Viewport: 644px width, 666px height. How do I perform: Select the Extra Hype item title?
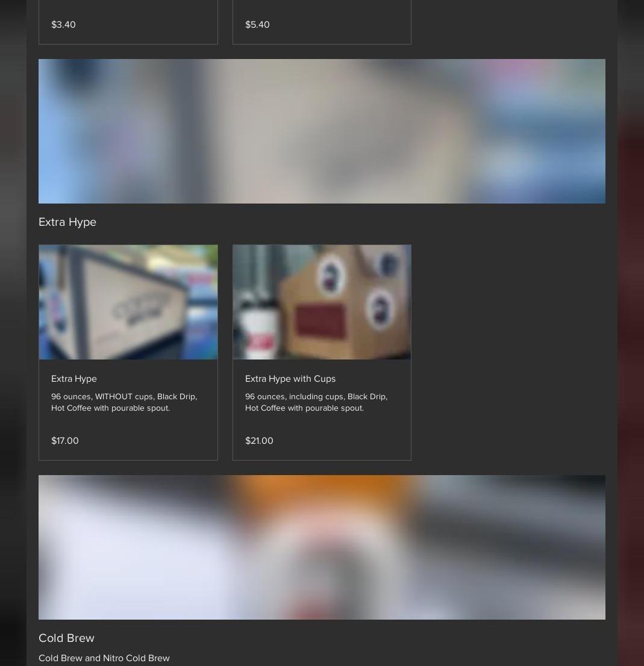tap(74, 379)
